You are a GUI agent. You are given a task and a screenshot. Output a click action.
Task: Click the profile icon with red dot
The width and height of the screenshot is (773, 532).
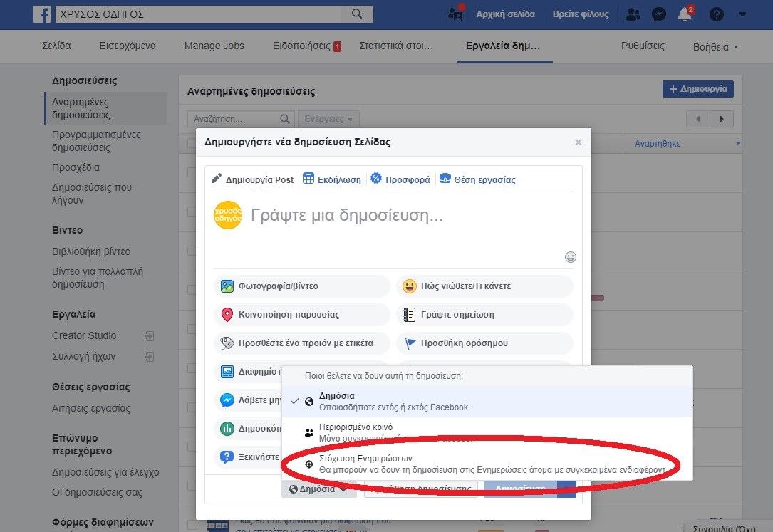[x=455, y=14]
